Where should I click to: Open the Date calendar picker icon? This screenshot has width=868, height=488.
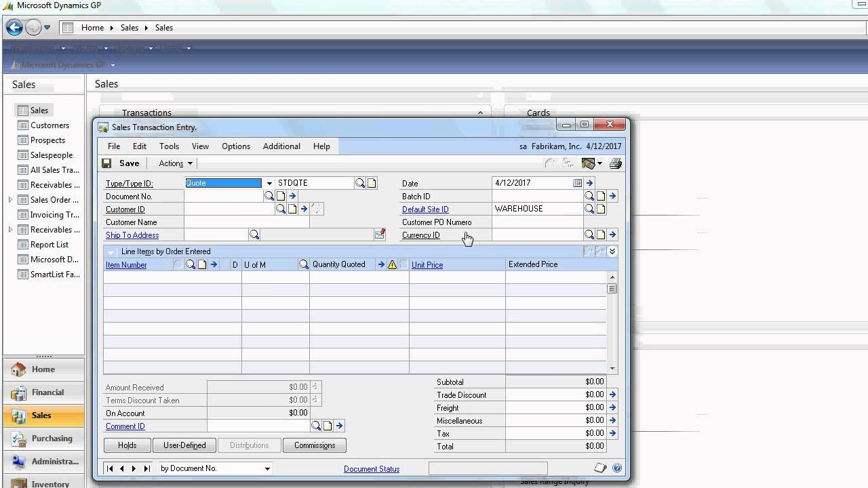point(577,183)
